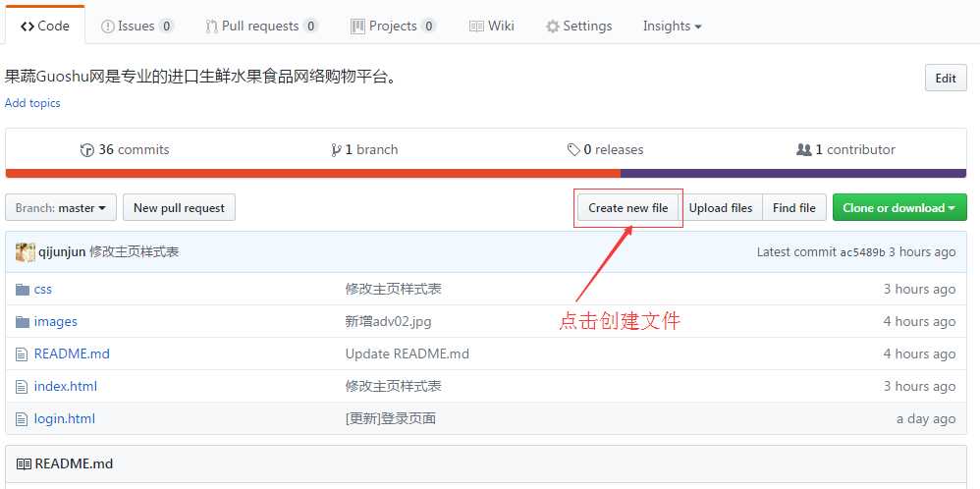View the 1 contributor link
Image resolution: width=980 pixels, height=489 pixels.
tap(845, 150)
